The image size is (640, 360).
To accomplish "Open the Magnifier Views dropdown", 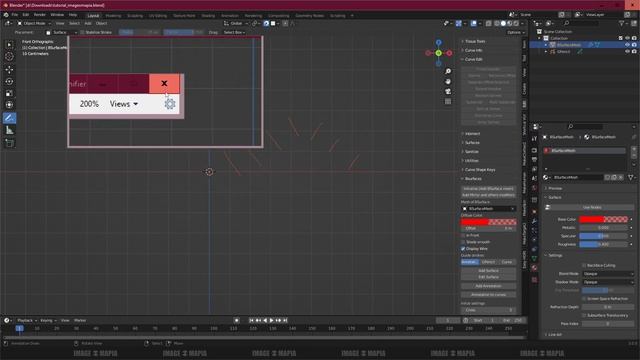I will pyautogui.click(x=124, y=104).
